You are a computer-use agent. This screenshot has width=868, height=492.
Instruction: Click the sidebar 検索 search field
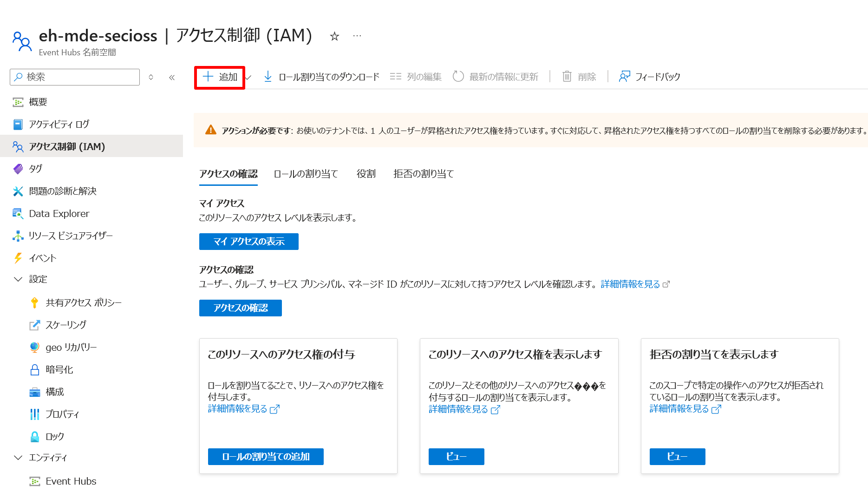pos(75,77)
